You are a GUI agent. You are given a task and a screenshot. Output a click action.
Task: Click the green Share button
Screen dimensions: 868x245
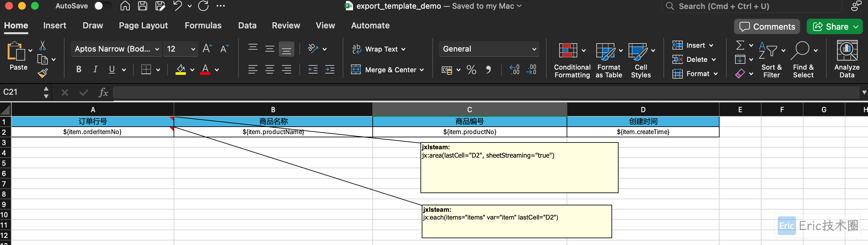point(834,26)
